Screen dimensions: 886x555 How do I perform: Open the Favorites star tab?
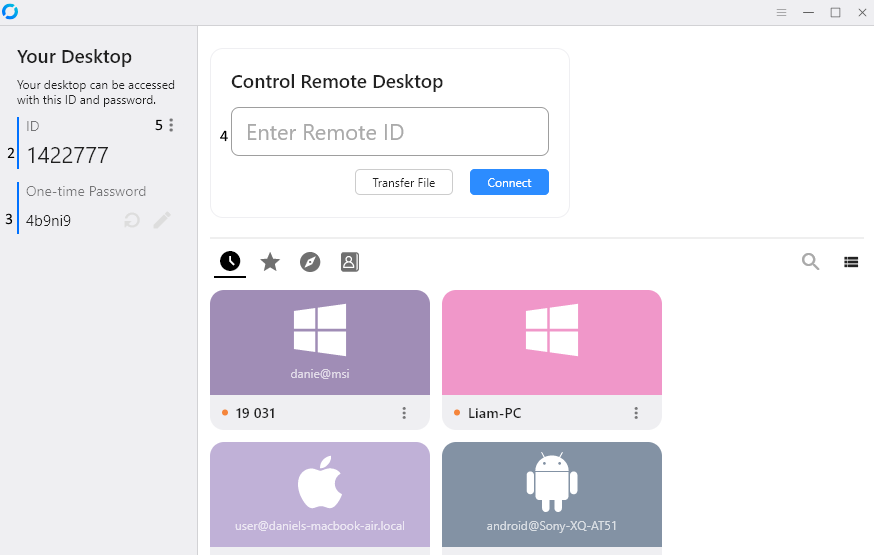270,262
